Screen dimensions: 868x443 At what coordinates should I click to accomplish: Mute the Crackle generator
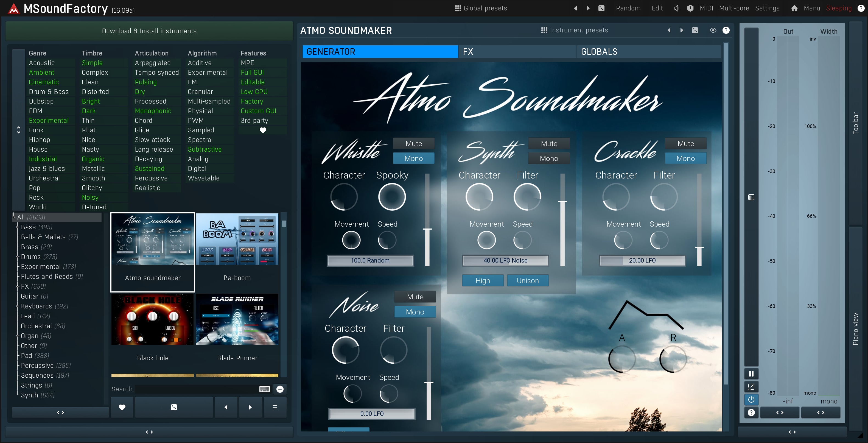pyautogui.click(x=686, y=144)
